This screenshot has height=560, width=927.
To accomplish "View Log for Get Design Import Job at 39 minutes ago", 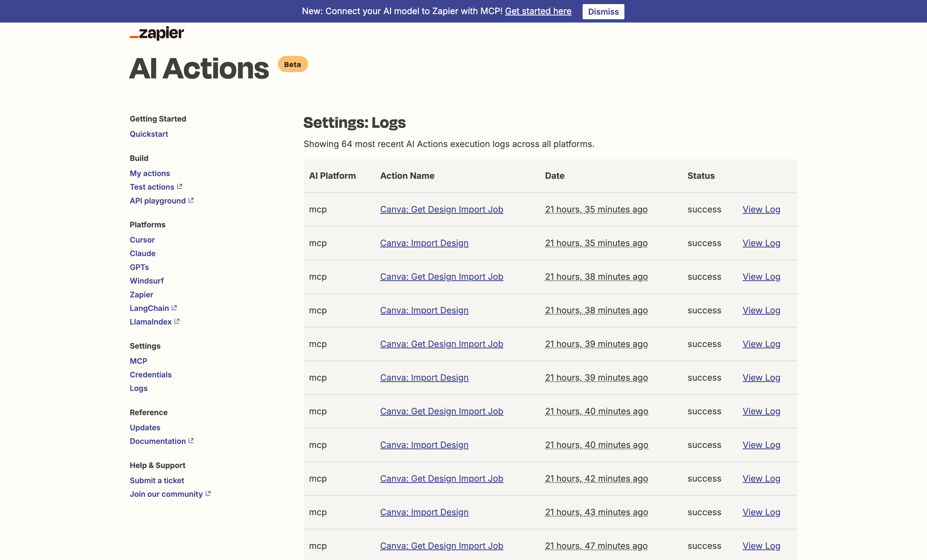I will (x=761, y=344).
